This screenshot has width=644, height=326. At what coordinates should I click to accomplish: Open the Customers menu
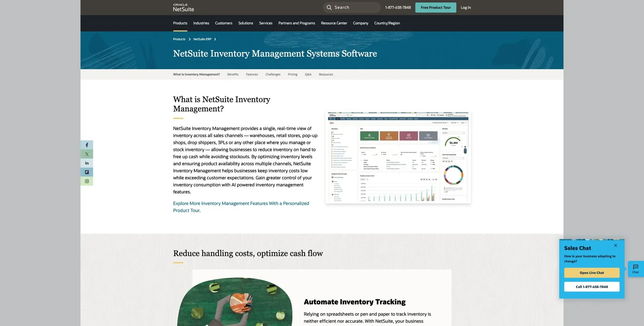(223, 23)
